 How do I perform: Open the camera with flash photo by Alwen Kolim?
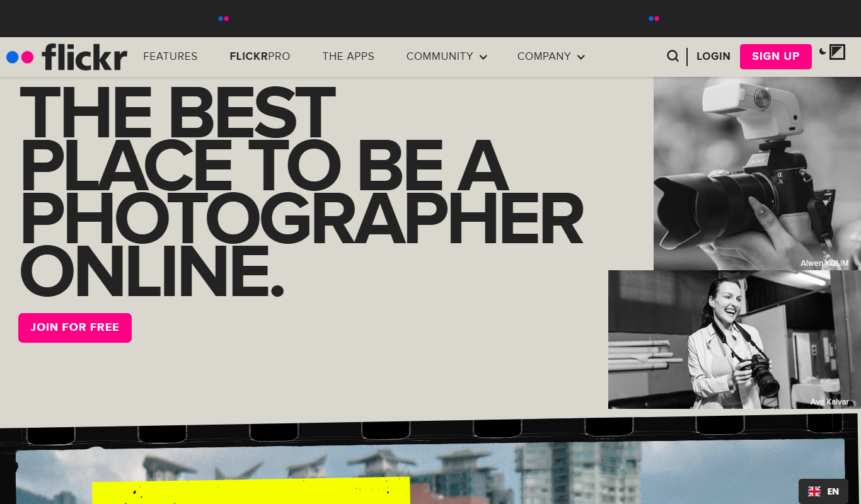[x=757, y=174]
